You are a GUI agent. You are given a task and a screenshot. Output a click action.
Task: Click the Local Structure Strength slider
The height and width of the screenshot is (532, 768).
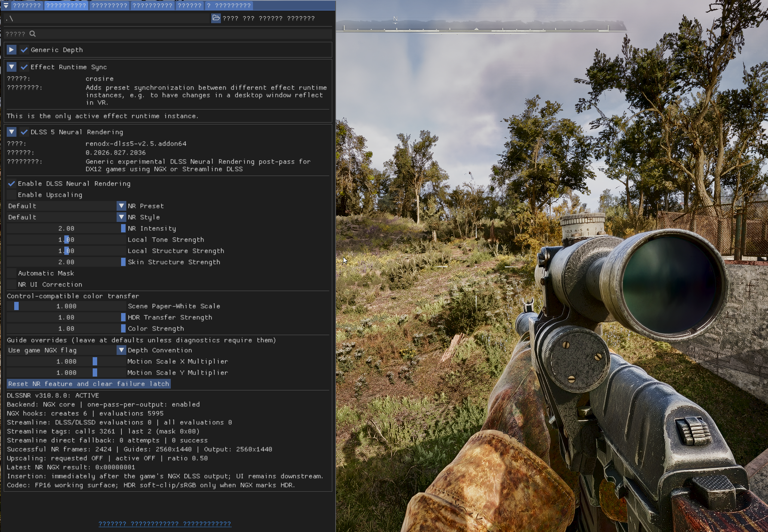66,251
